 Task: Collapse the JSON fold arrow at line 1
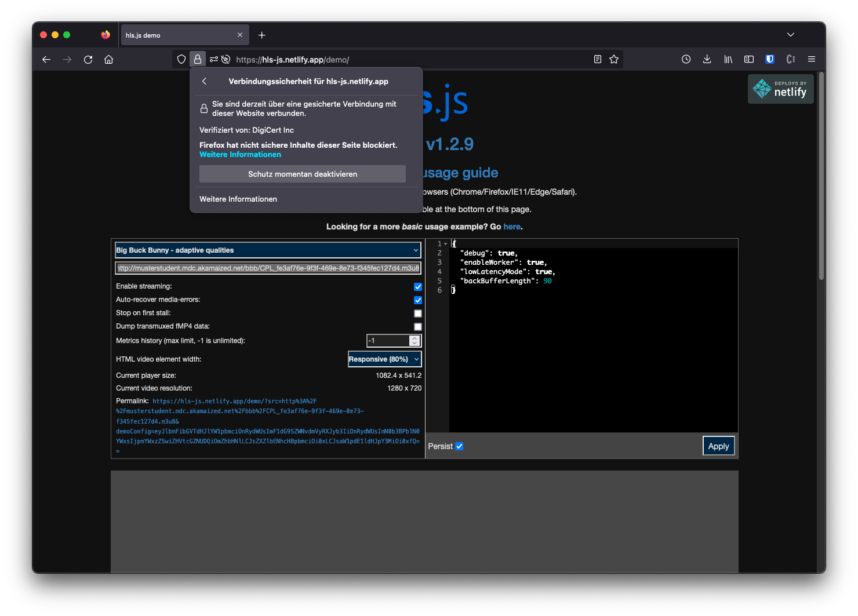click(446, 244)
